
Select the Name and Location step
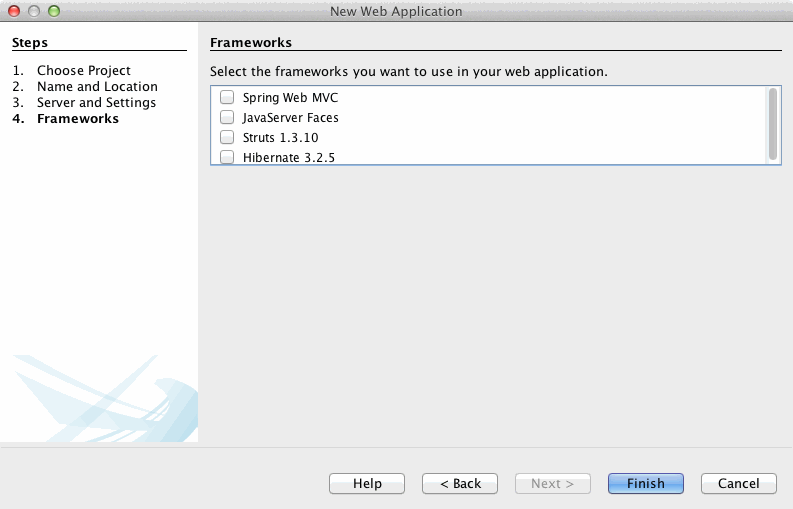coord(97,87)
